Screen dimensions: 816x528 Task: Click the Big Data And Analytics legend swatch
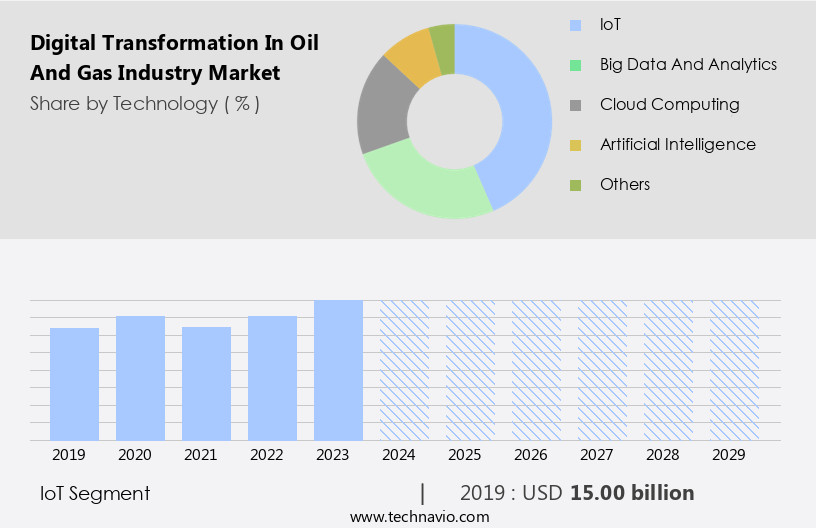pyautogui.click(x=575, y=65)
